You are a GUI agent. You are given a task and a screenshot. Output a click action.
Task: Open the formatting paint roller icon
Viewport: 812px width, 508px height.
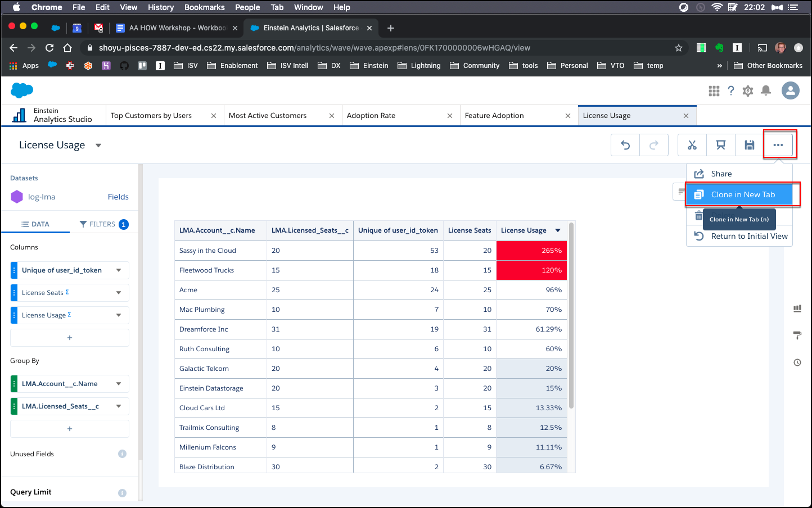point(797,335)
